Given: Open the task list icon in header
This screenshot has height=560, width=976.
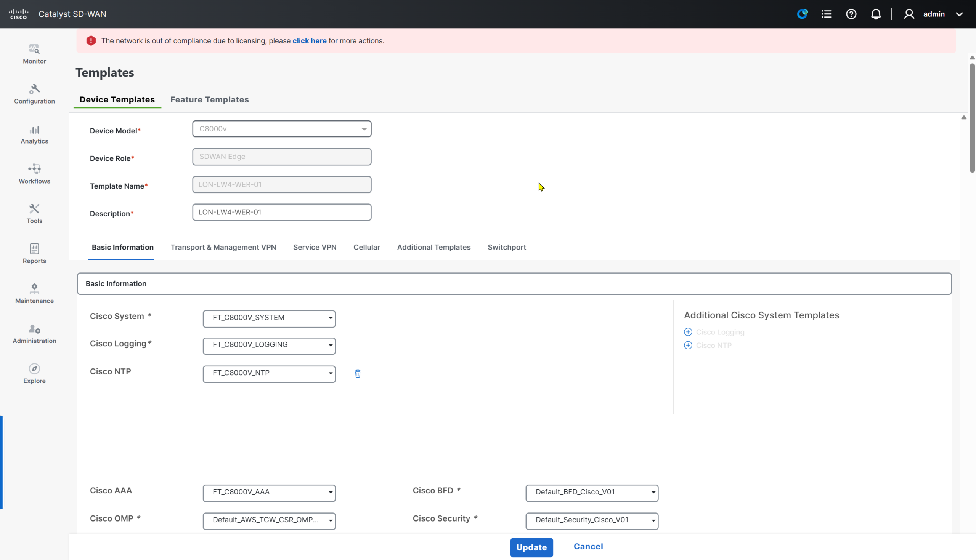Looking at the screenshot, I should pos(826,14).
